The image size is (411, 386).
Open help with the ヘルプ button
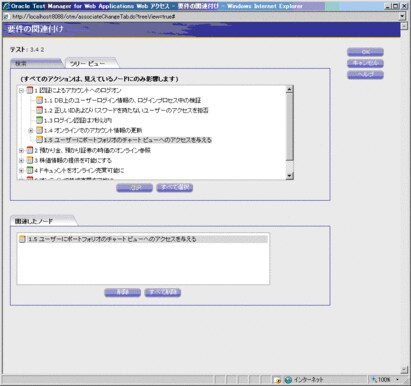[x=365, y=74]
